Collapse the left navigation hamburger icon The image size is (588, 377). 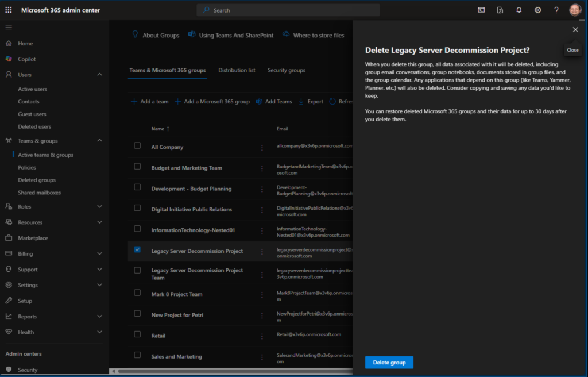click(9, 27)
